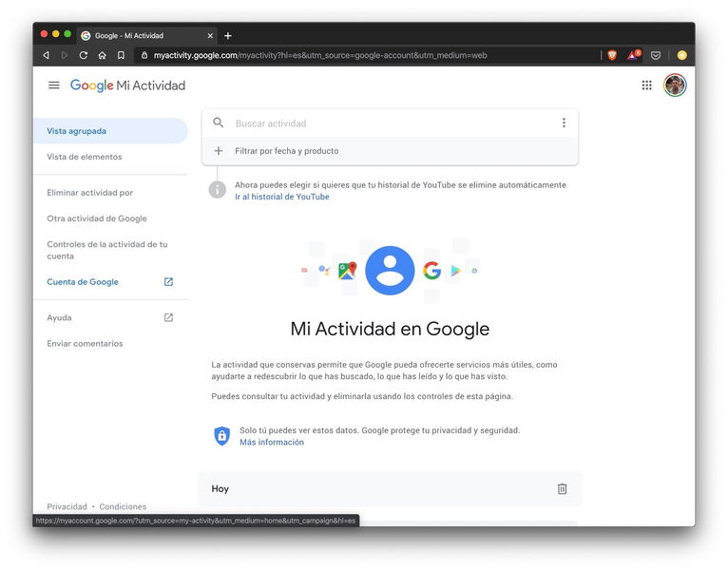Click the external link icon by Ayuda
Image resolution: width=728 pixels, height=570 pixels.
coord(168,317)
